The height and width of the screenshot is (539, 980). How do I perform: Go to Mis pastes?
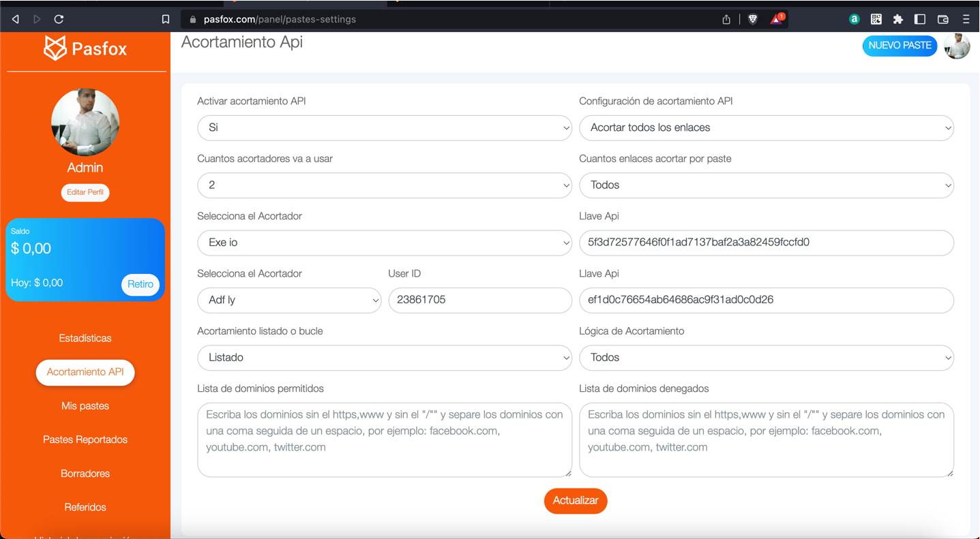pos(85,405)
